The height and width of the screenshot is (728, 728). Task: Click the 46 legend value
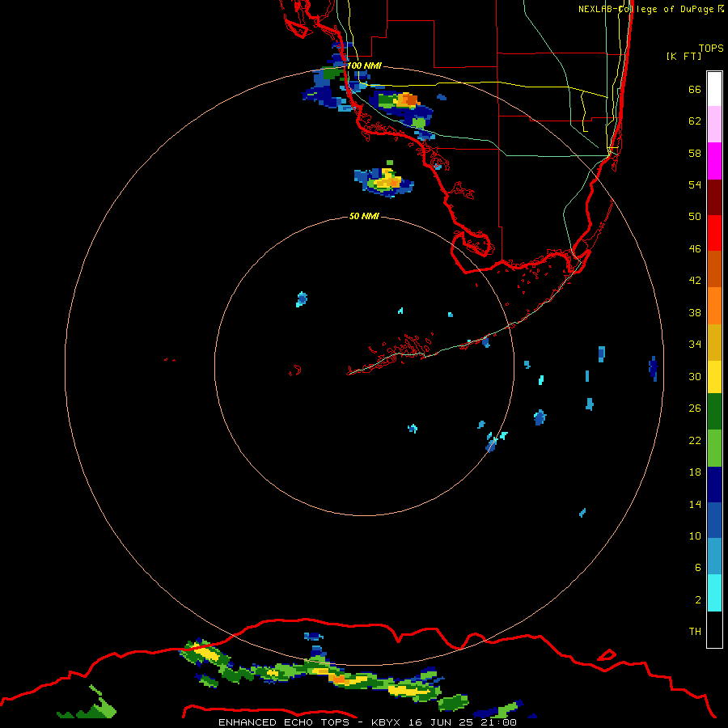[695, 249]
